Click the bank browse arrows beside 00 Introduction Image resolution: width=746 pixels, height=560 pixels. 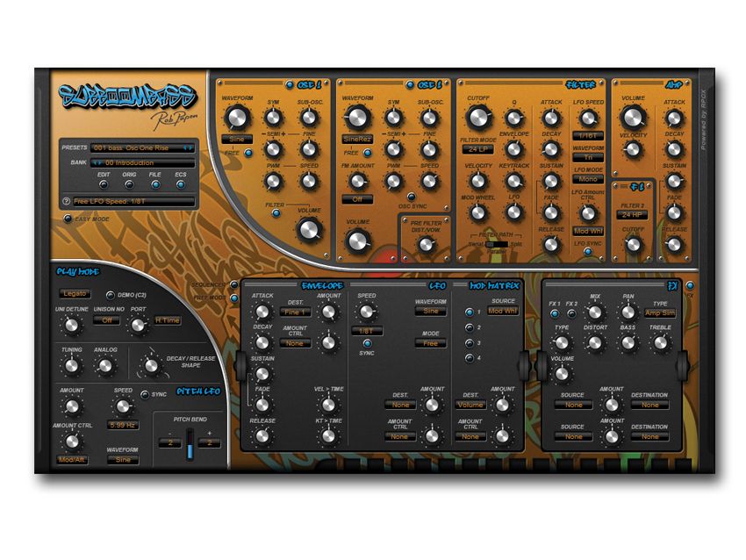pos(97,162)
